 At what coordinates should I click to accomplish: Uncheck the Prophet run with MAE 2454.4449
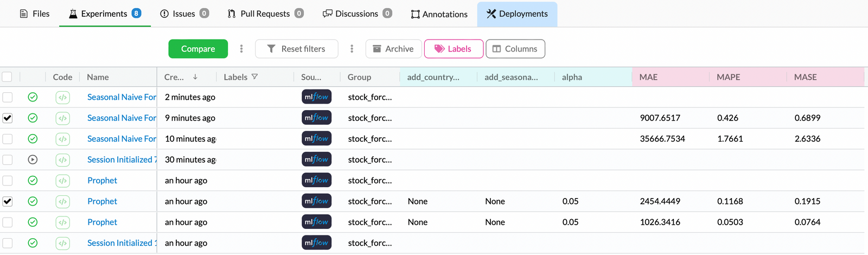click(8, 201)
